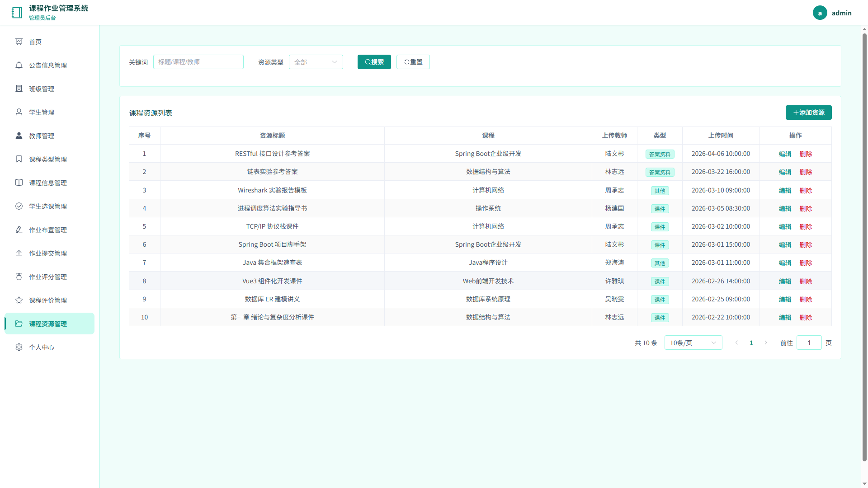Click the folder icon for course resources
This screenshot has width=868, height=488.
point(19,324)
